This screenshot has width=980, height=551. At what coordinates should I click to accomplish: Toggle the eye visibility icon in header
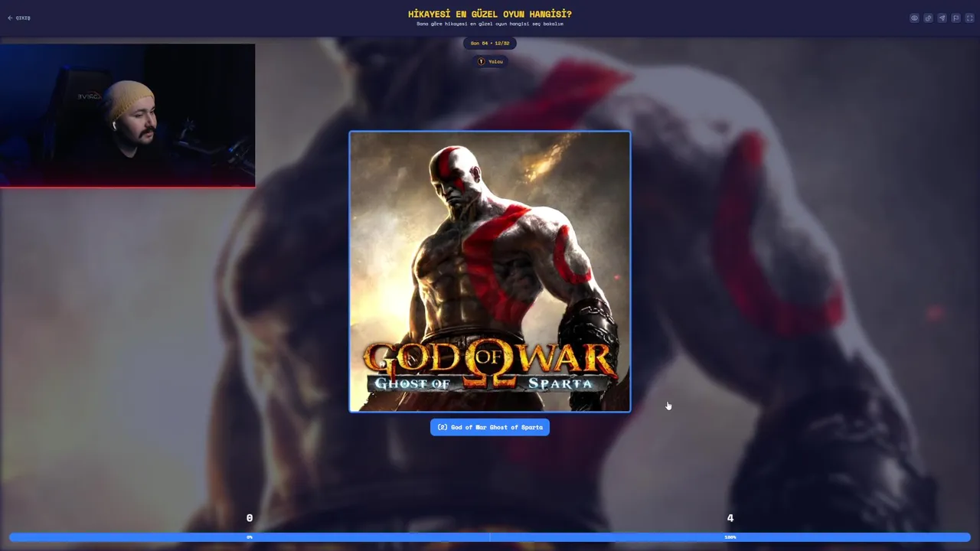click(914, 18)
